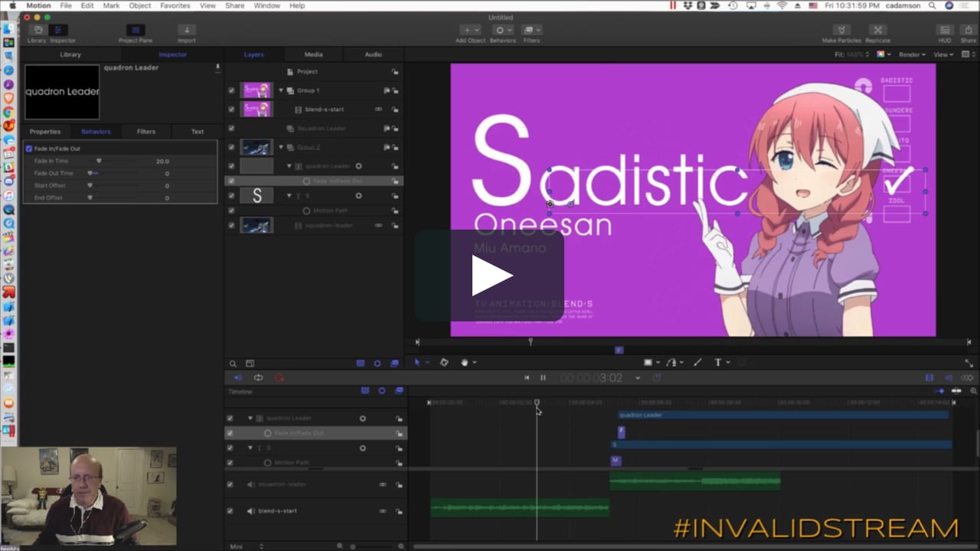Select the arrow Select/Transform tool
The width and height of the screenshot is (980, 551).
(417, 362)
